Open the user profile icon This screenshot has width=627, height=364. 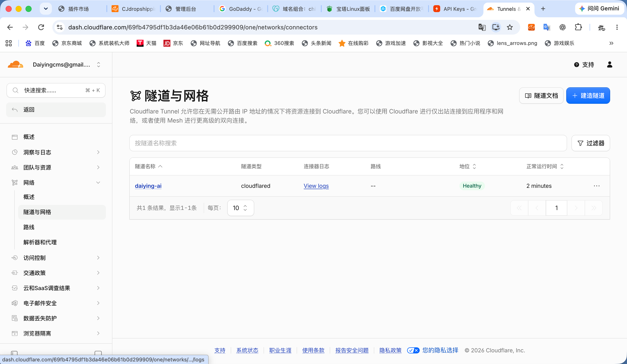tap(609, 65)
